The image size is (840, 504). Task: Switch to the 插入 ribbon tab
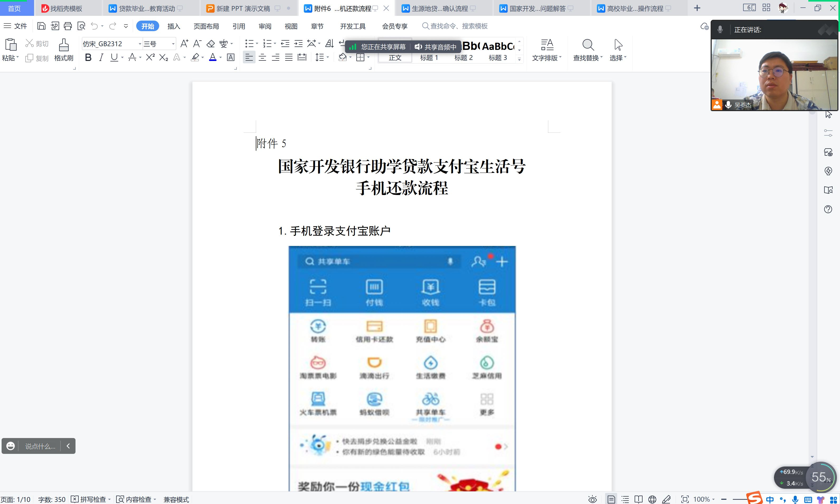pyautogui.click(x=174, y=26)
